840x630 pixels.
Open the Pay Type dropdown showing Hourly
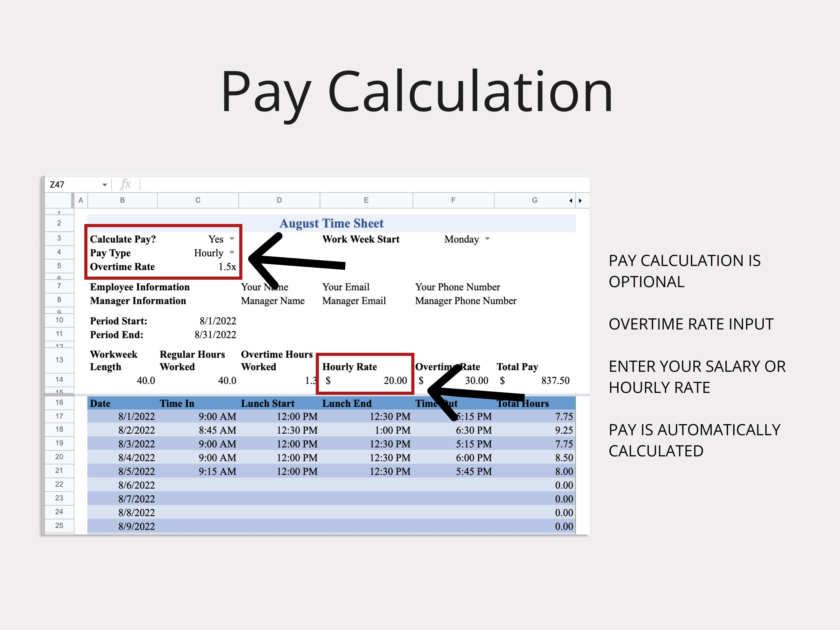click(x=232, y=253)
